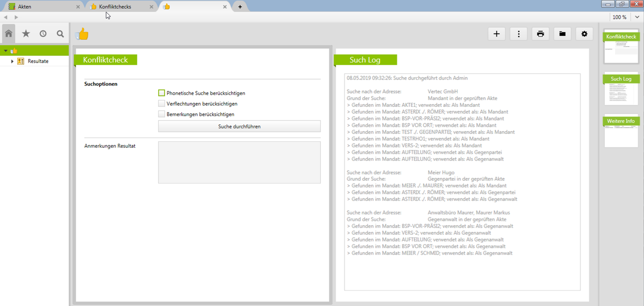
Task: Expand the Resultate tree node
Action: click(12, 61)
